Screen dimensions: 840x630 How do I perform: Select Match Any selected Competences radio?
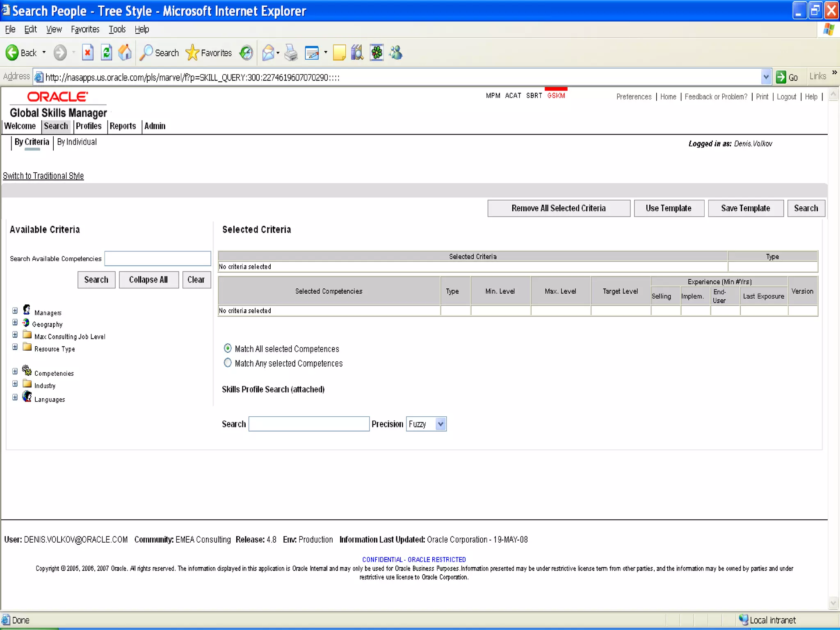point(228,363)
